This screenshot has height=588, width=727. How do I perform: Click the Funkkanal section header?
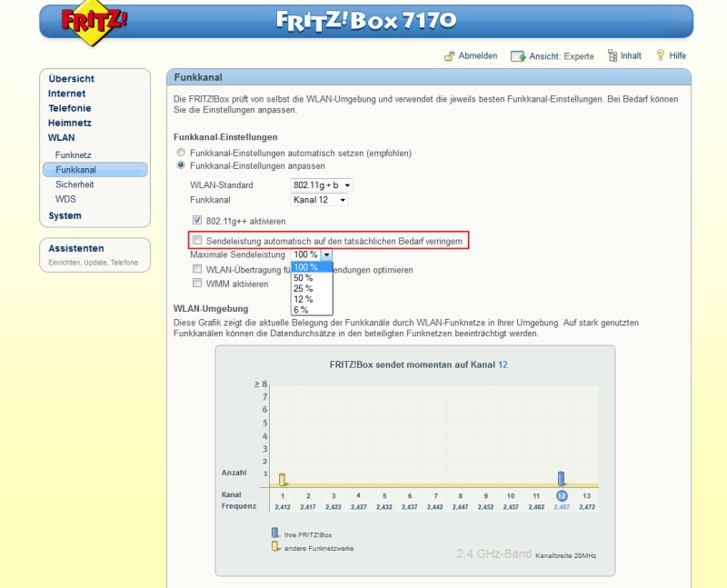pos(429,77)
